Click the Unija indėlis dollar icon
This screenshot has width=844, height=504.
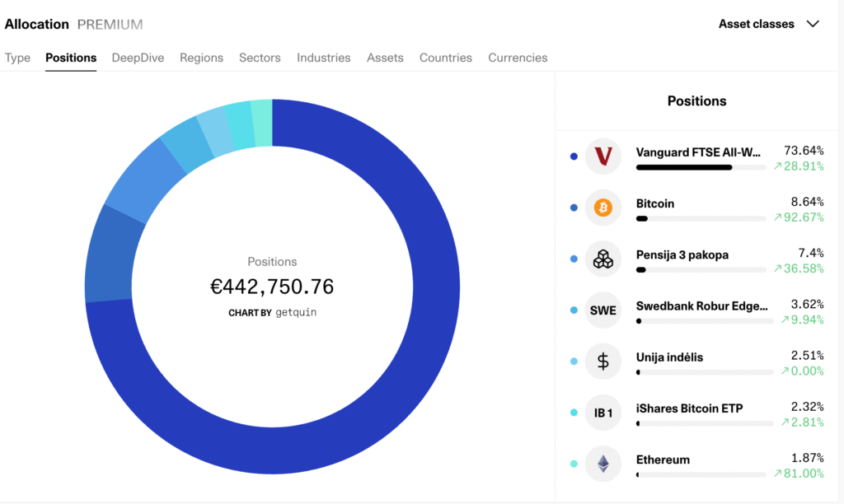pyautogui.click(x=603, y=362)
